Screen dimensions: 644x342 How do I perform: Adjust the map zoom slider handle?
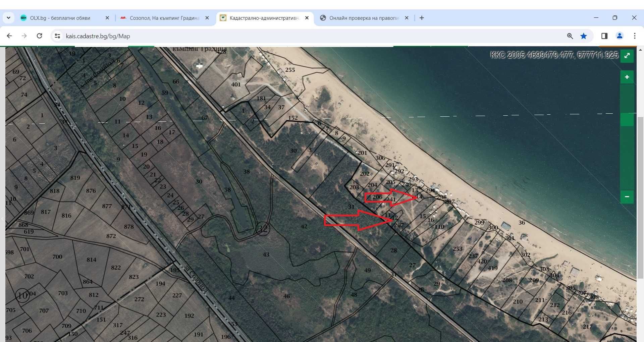point(627,119)
